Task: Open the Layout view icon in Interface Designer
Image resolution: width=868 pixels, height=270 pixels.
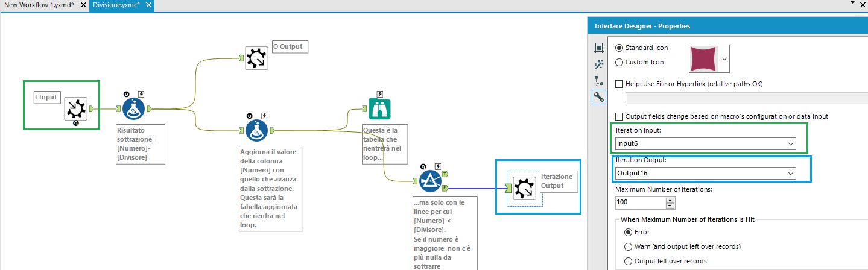Action: [x=599, y=48]
